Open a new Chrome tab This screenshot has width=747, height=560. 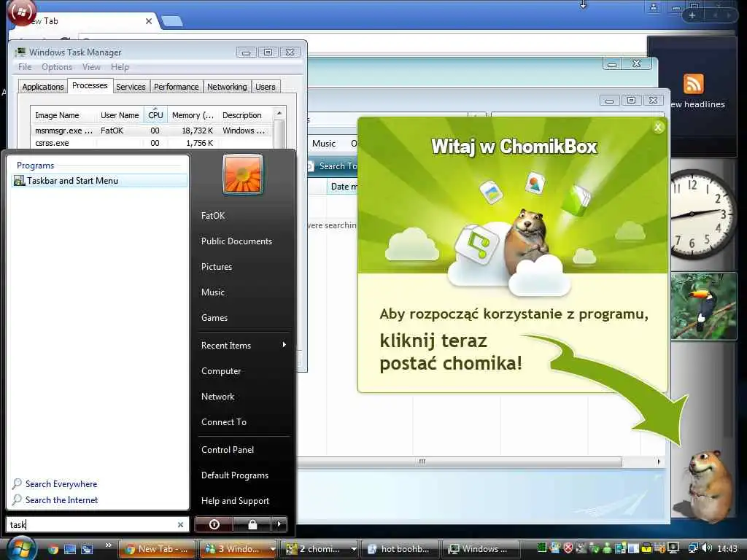tap(171, 21)
